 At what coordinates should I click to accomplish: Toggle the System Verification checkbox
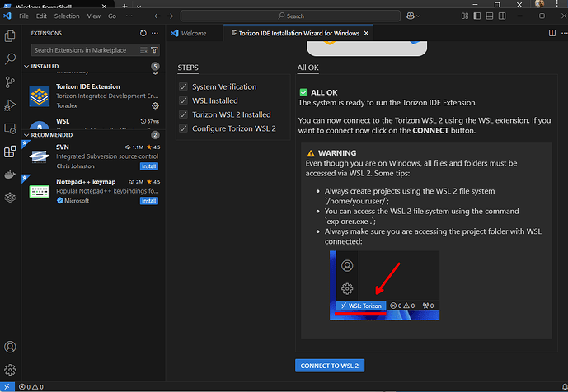(x=184, y=86)
